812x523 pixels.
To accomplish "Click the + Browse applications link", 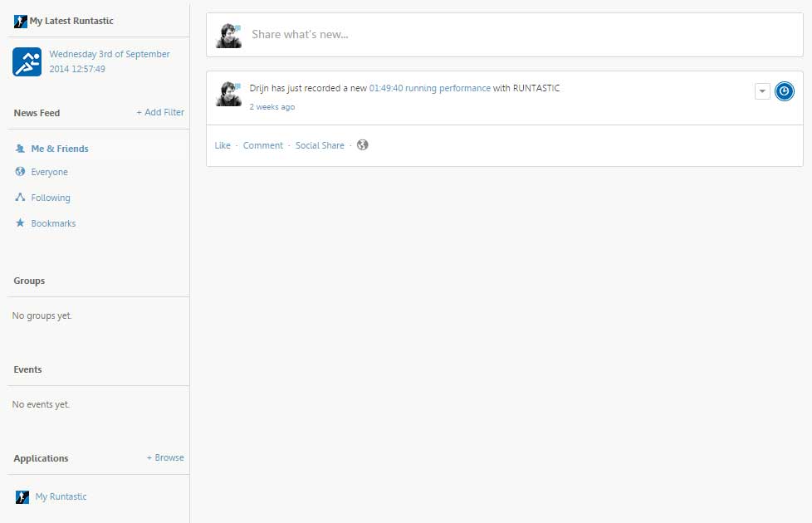I will pyautogui.click(x=165, y=458).
